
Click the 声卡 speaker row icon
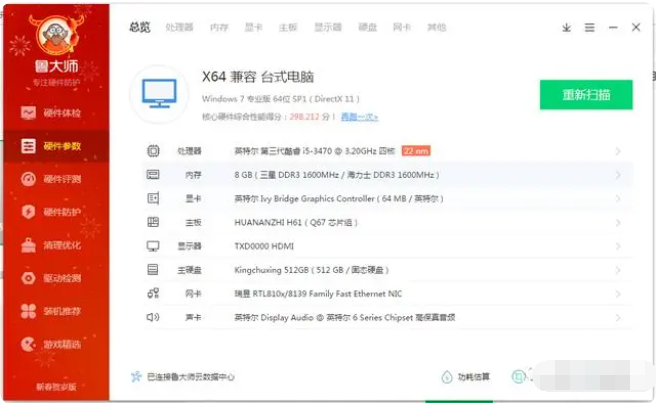tap(153, 317)
